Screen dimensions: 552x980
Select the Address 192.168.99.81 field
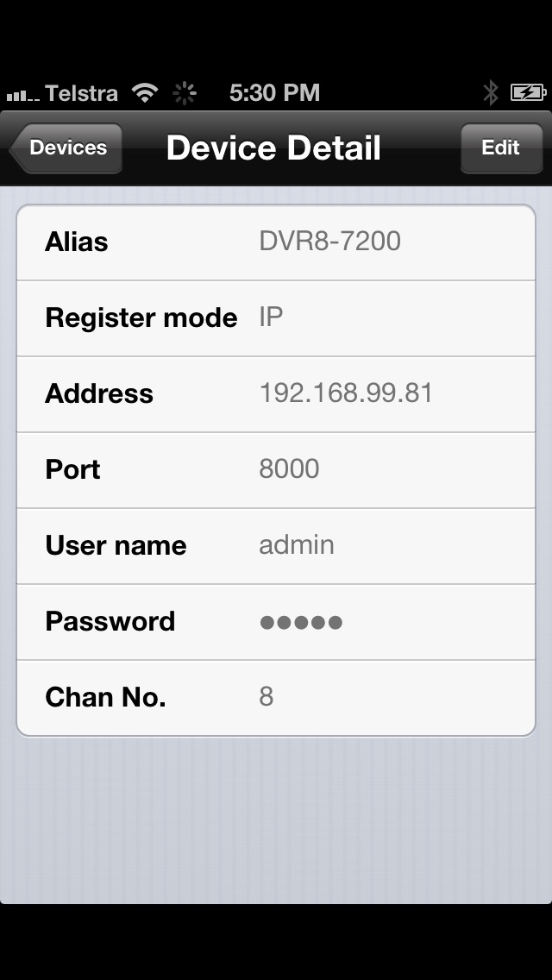pyautogui.click(x=276, y=393)
